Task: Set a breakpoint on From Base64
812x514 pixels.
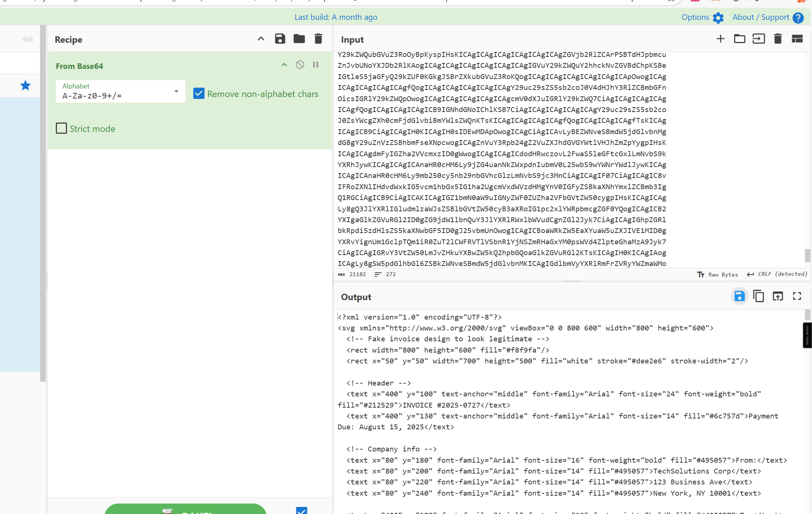Action: (316, 65)
